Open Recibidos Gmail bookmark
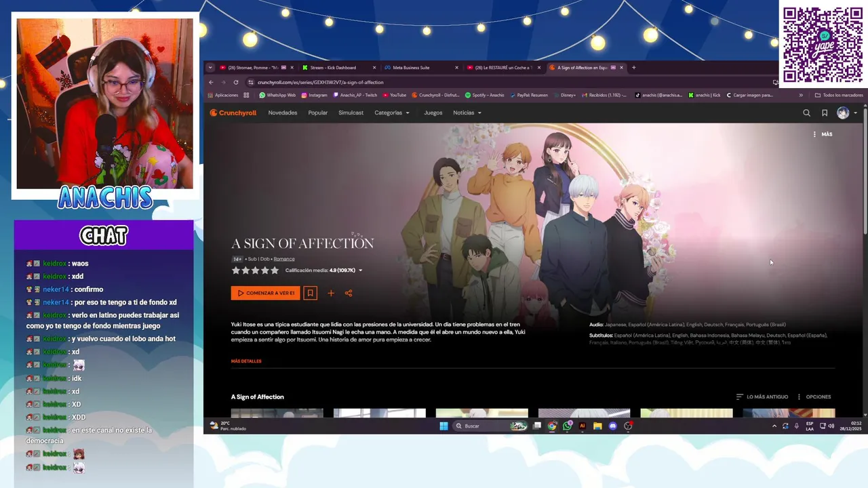 [x=604, y=96]
